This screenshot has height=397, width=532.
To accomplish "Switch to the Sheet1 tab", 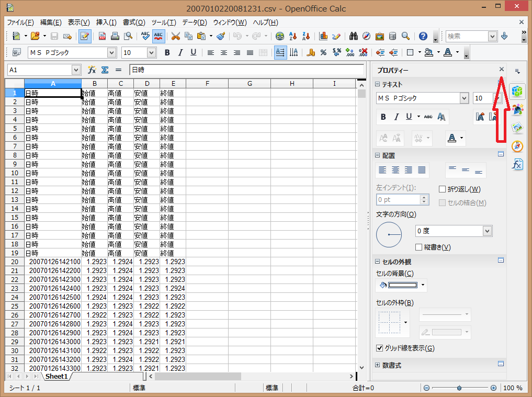I will tap(56, 376).
